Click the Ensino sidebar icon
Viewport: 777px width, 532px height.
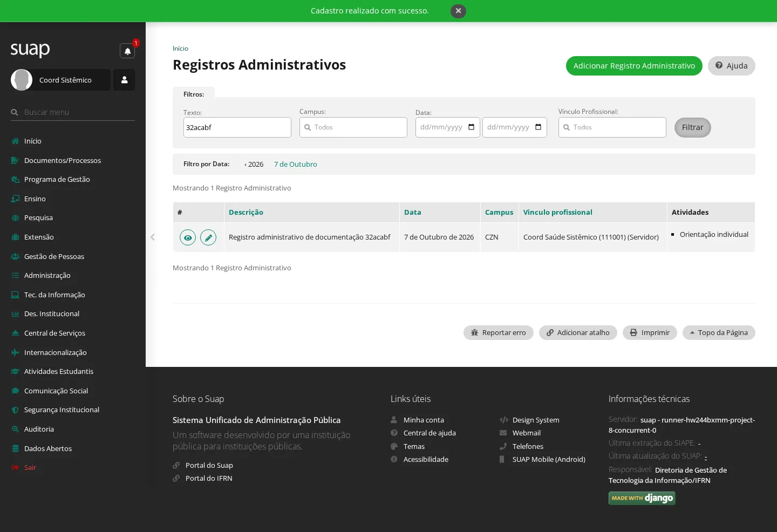tap(15, 199)
